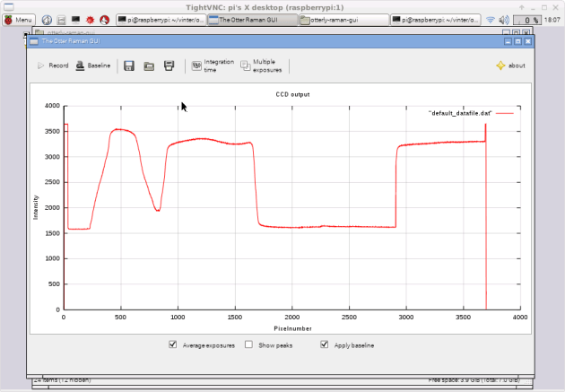Open the Multiple exposures setting
This screenshot has height=392, width=565.
[x=261, y=65]
